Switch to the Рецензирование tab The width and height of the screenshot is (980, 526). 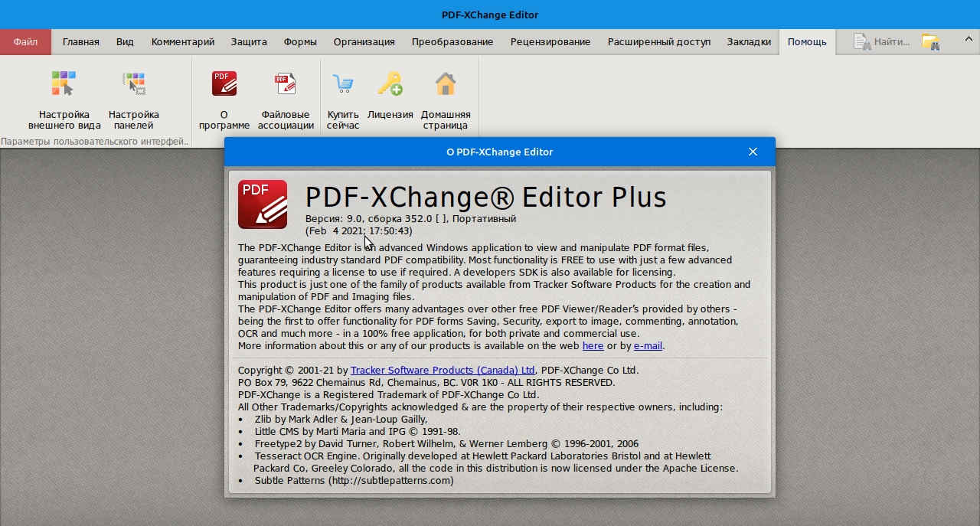click(550, 42)
